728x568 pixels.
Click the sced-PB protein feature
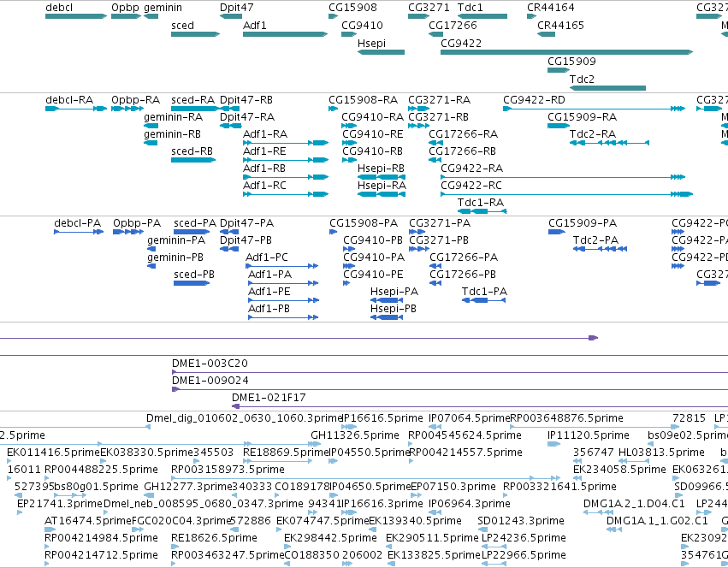click(192, 283)
